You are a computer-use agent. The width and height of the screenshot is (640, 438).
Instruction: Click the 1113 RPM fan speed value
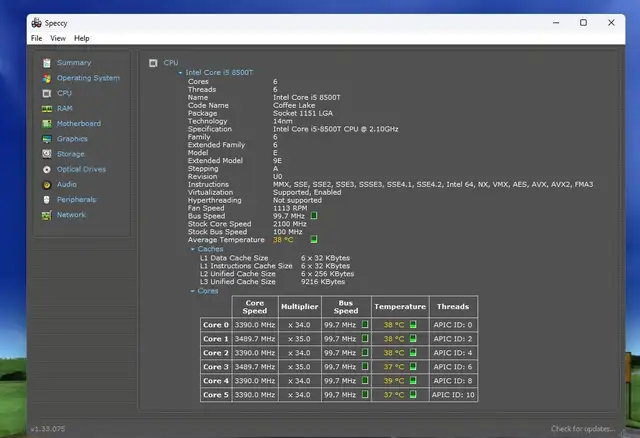click(x=290, y=208)
